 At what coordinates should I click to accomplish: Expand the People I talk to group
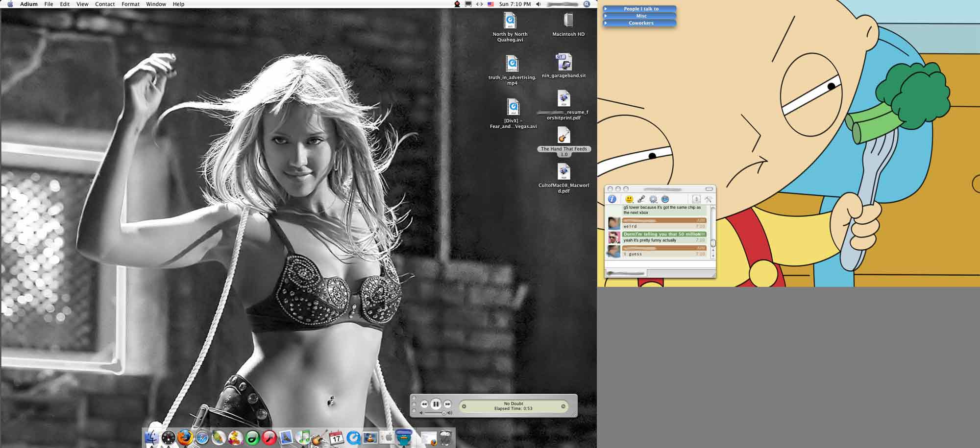coord(639,9)
